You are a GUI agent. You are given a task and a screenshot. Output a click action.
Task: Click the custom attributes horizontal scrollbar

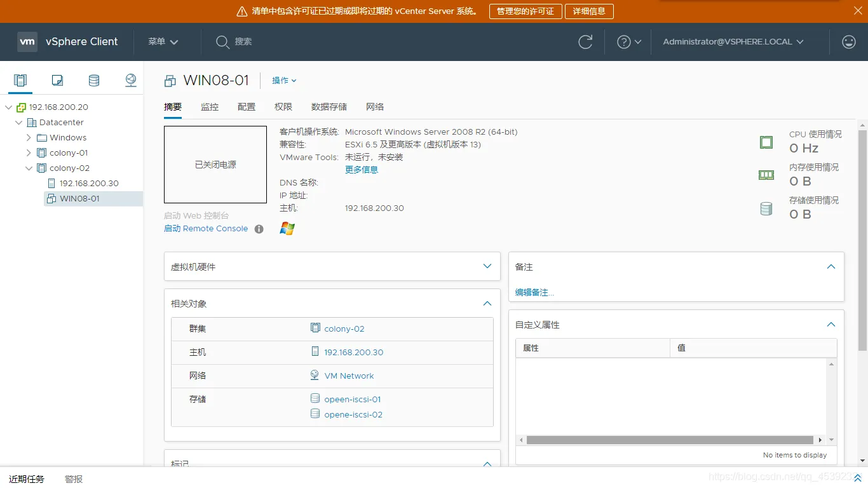pos(670,440)
